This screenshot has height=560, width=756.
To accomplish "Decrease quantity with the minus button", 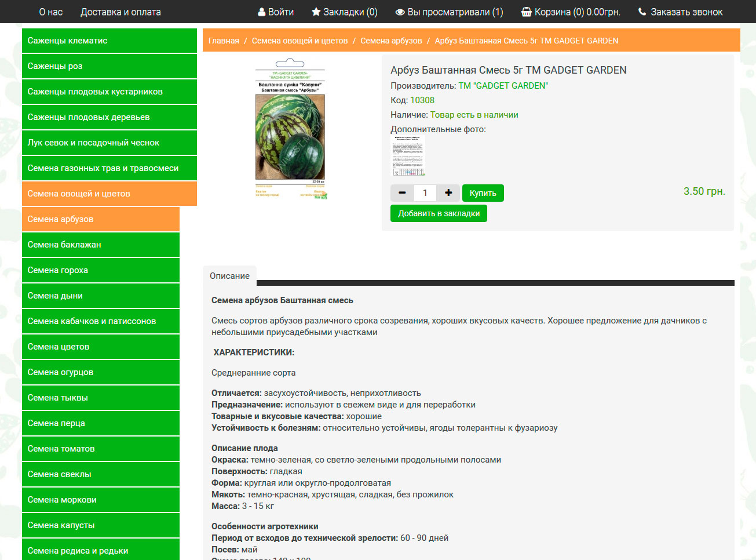I will pyautogui.click(x=402, y=193).
